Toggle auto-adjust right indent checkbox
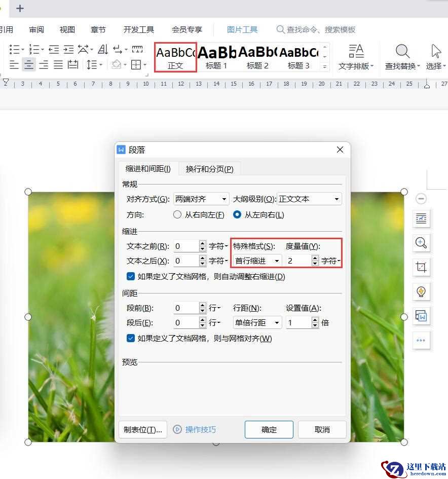Image resolution: width=448 pixels, height=479 pixels. coord(130,276)
